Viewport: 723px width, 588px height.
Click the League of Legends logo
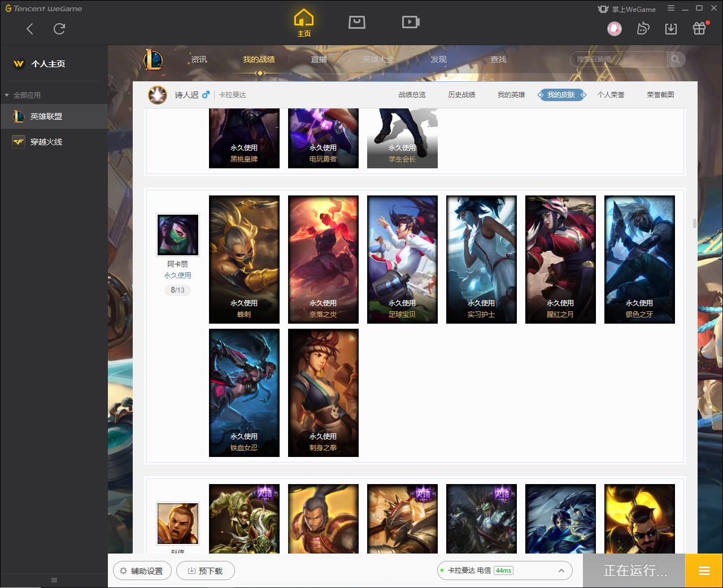153,59
